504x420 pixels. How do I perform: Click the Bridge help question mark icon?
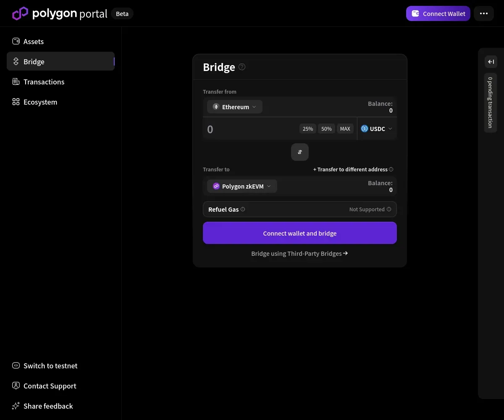coord(242,67)
